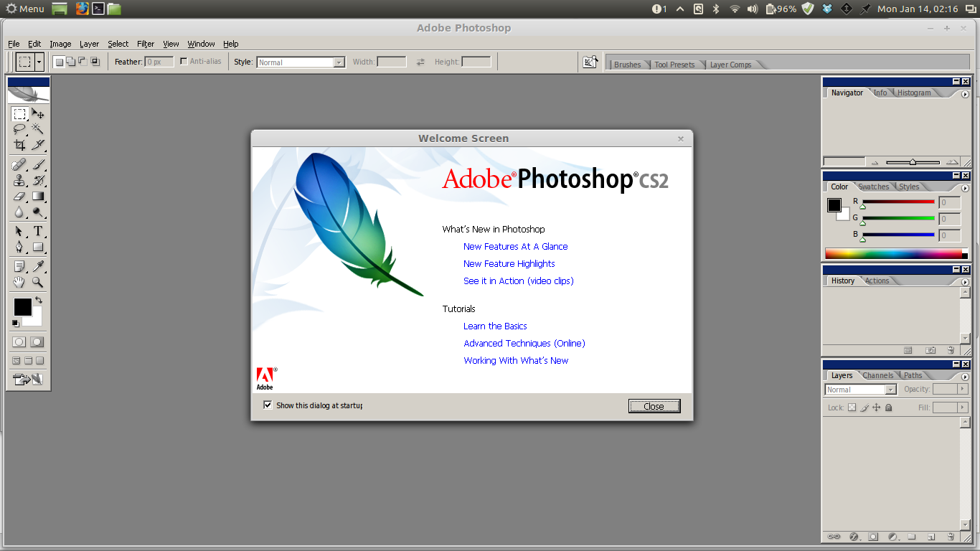Select the Hand tool
980x551 pixels.
pyautogui.click(x=20, y=282)
